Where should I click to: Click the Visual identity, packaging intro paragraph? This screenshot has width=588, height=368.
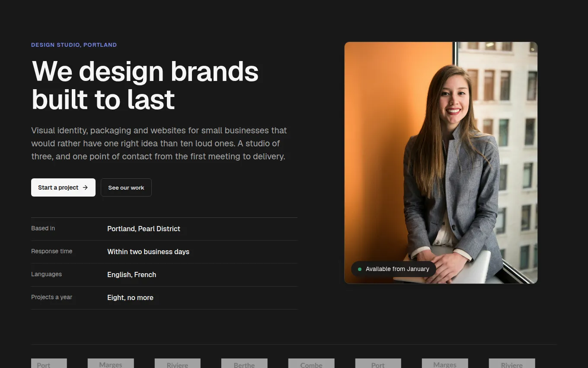159,143
